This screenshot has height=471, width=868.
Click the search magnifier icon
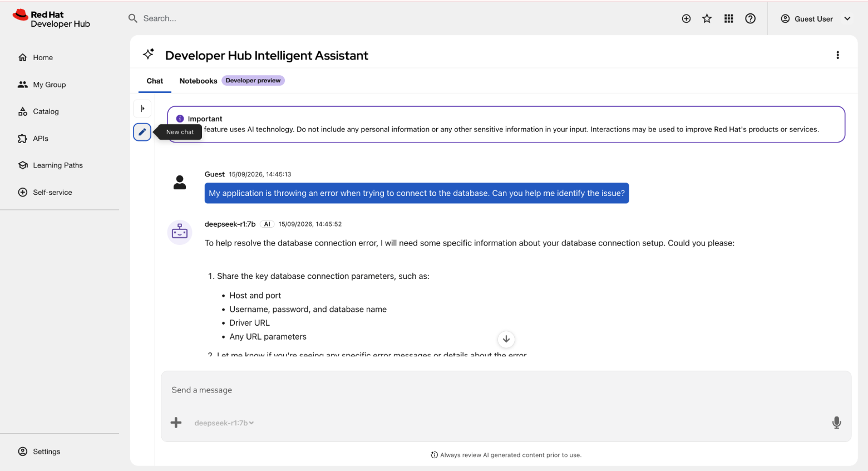tap(133, 18)
